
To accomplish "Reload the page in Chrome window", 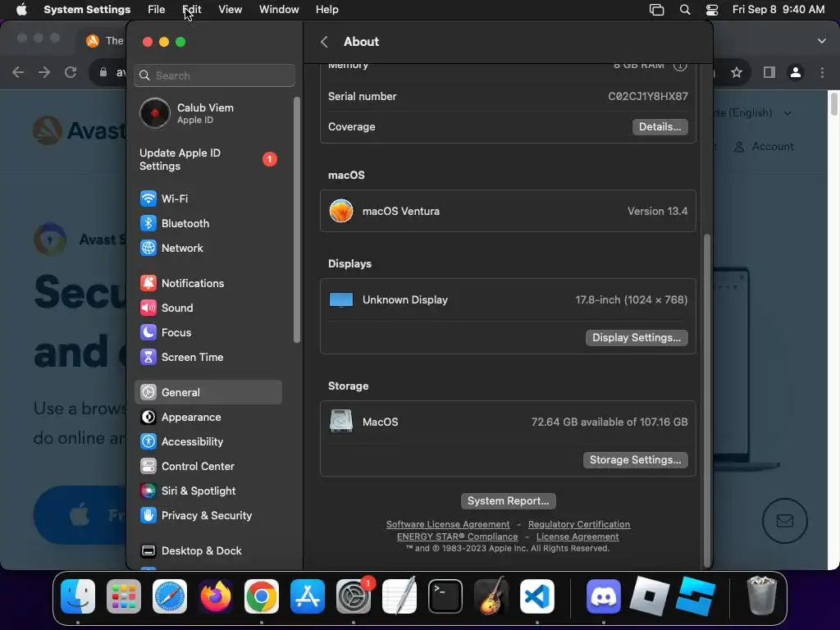I will point(71,72).
